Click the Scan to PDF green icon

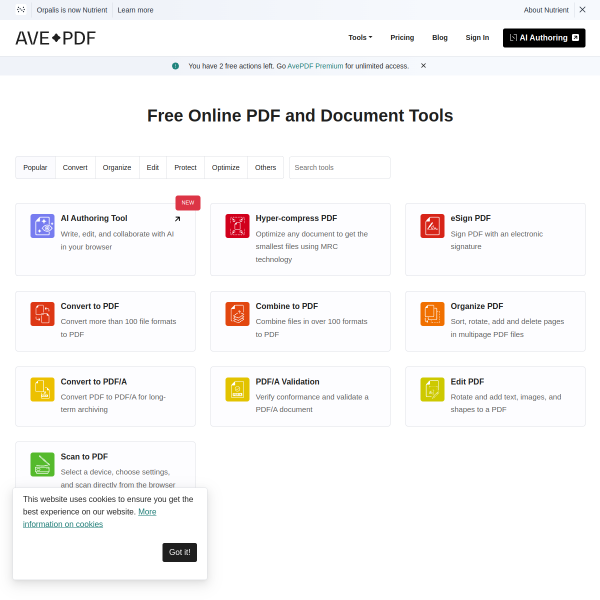pos(42,464)
